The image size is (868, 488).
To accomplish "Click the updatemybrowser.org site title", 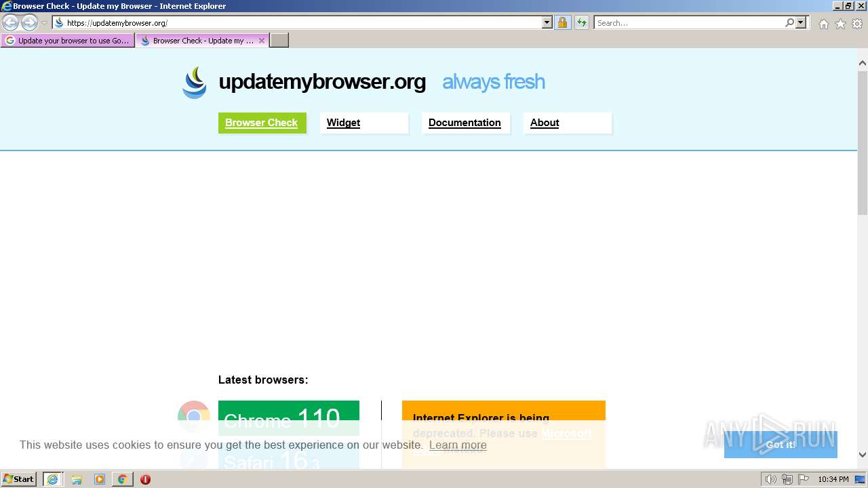I will tap(322, 82).
